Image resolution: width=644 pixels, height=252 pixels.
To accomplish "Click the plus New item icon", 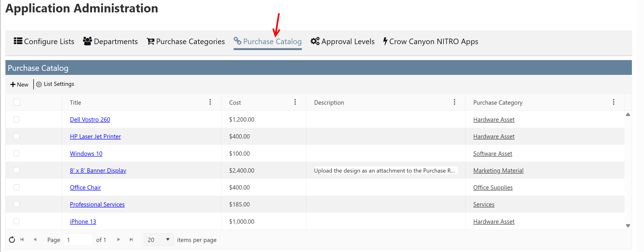I will click(x=13, y=85).
